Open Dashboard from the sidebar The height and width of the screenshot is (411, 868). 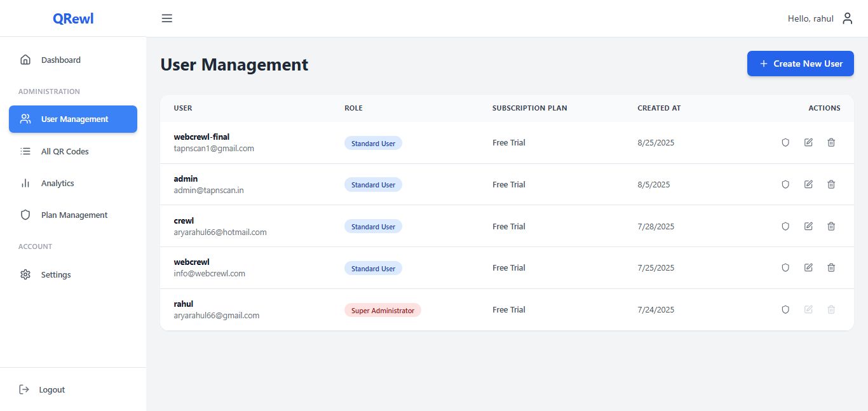click(60, 60)
